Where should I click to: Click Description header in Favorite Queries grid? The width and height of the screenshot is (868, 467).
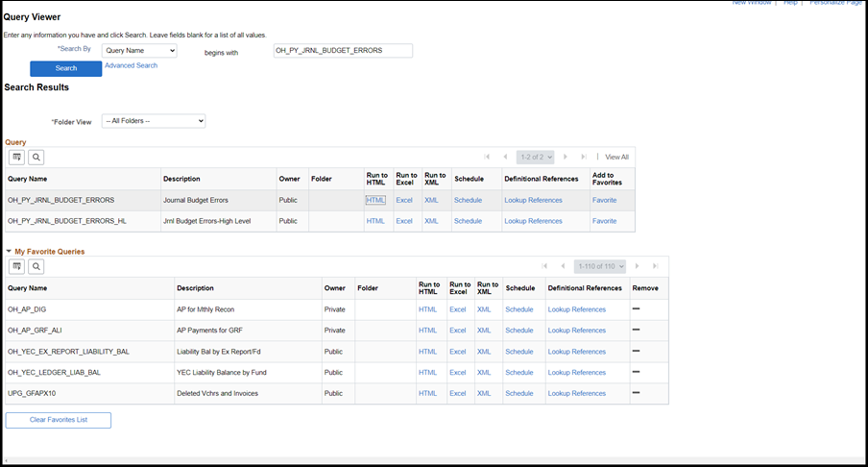pos(196,288)
